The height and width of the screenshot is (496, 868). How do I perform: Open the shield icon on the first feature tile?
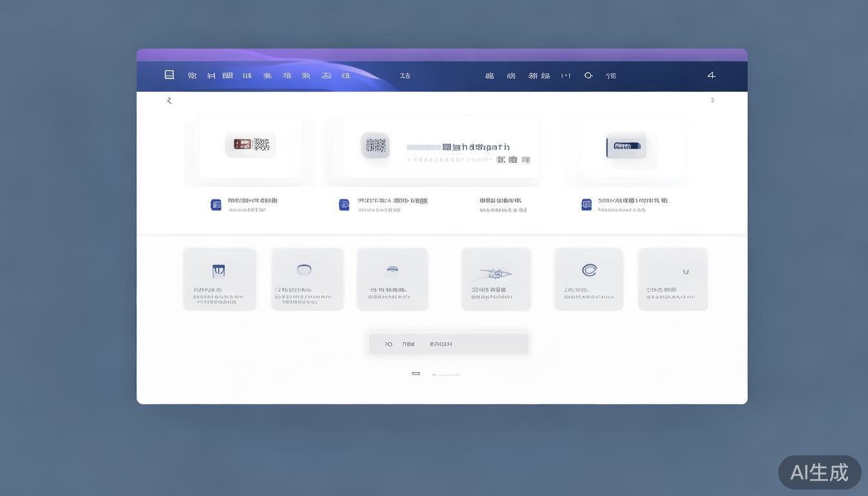219,271
